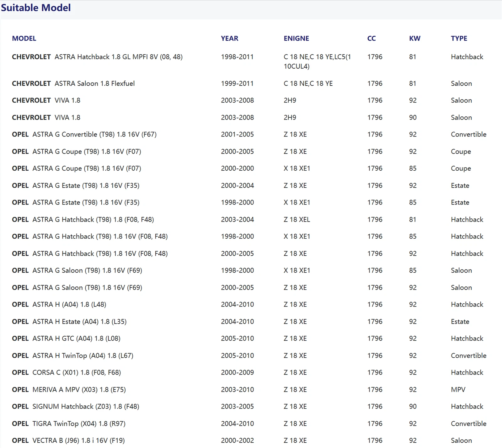The image size is (502, 448).
Task: Click OPEL ASTRA H (A04) 1.8 (L48) model
Action: [x=59, y=304]
